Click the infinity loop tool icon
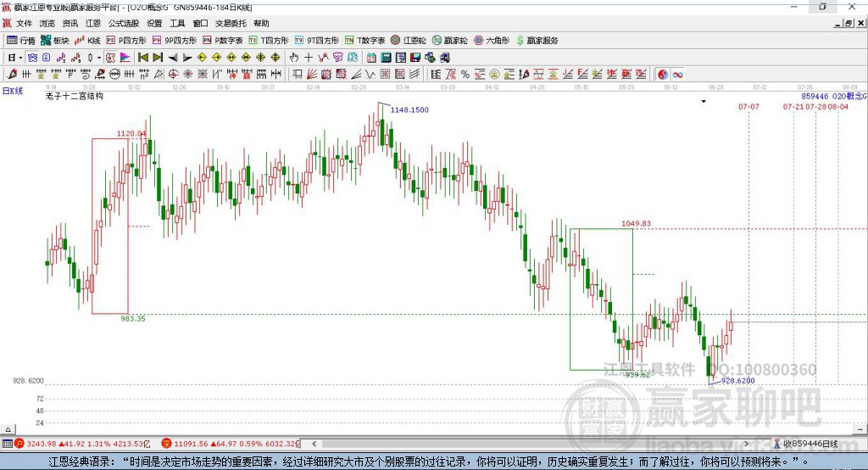 click(677, 75)
